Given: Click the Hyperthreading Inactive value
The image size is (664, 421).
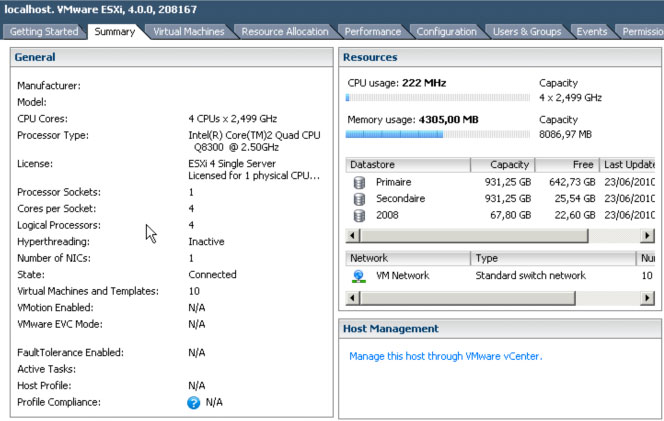Looking at the screenshot, I should click(206, 242).
